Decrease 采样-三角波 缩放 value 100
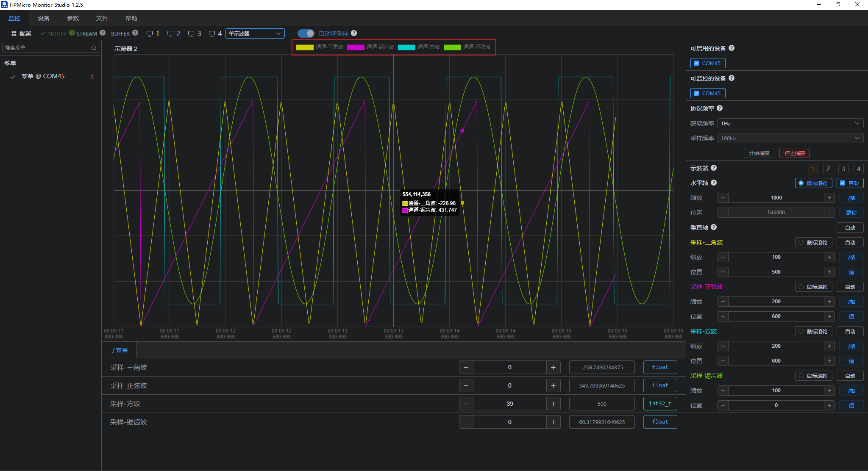This screenshot has width=868, height=471. tap(723, 257)
